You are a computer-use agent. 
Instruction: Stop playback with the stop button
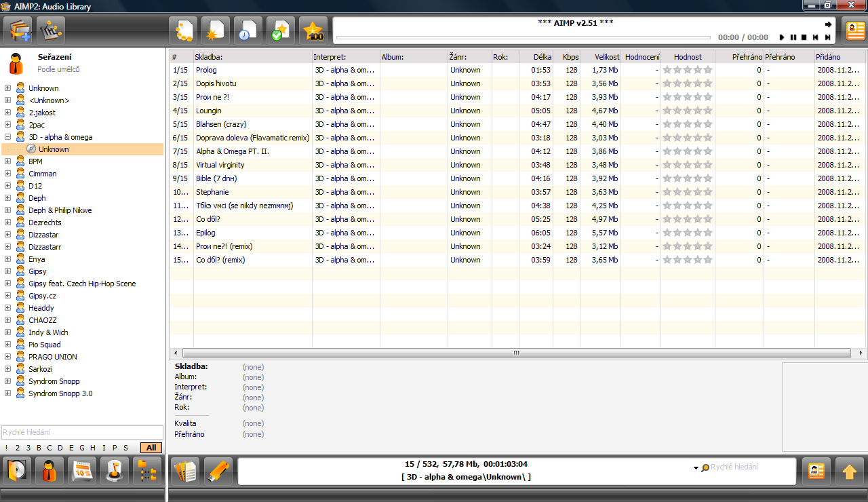(x=804, y=37)
